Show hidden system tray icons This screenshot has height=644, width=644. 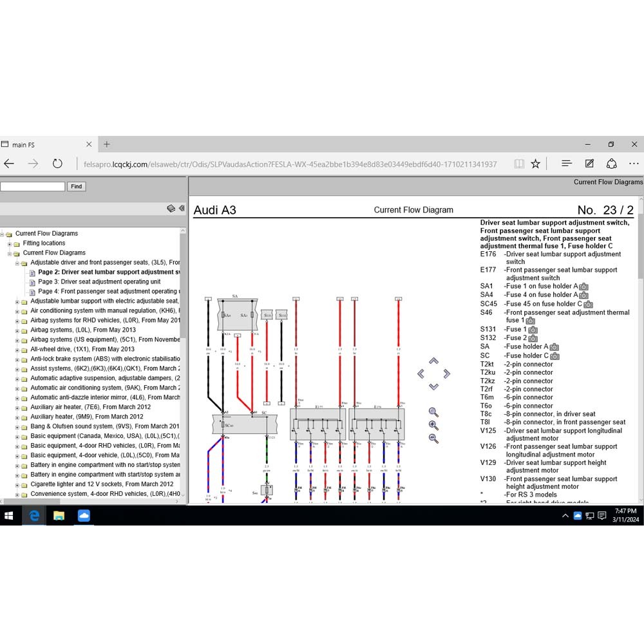pos(565,515)
